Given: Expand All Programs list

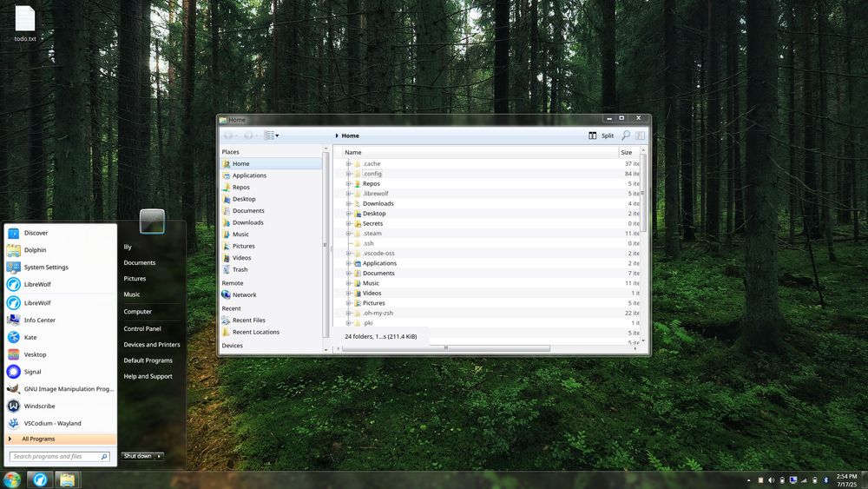Looking at the screenshot, I should pos(61,439).
